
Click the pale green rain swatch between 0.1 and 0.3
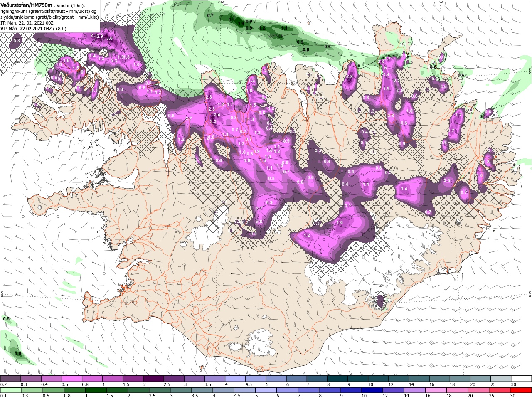point(11,390)
